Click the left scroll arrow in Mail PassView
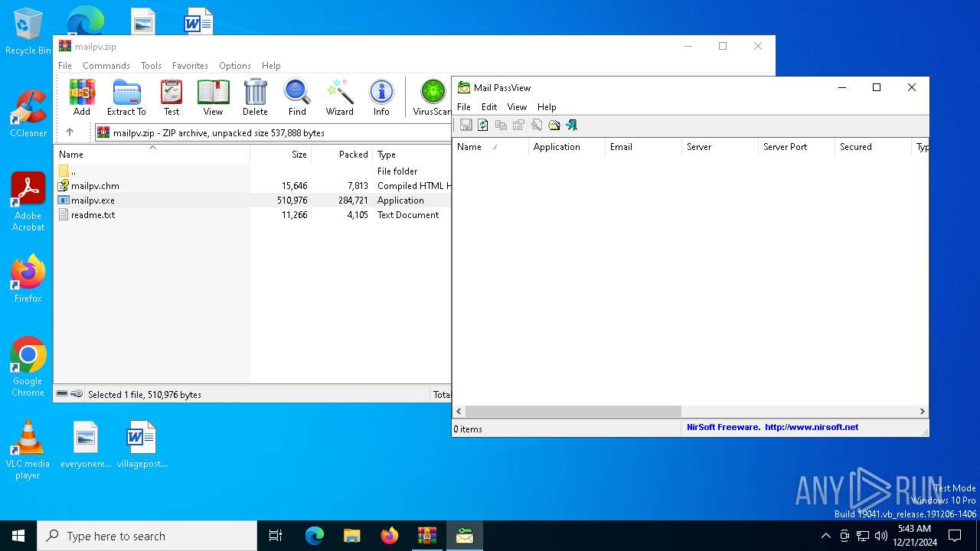This screenshot has height=551, width=980. (x=459, y=411)
